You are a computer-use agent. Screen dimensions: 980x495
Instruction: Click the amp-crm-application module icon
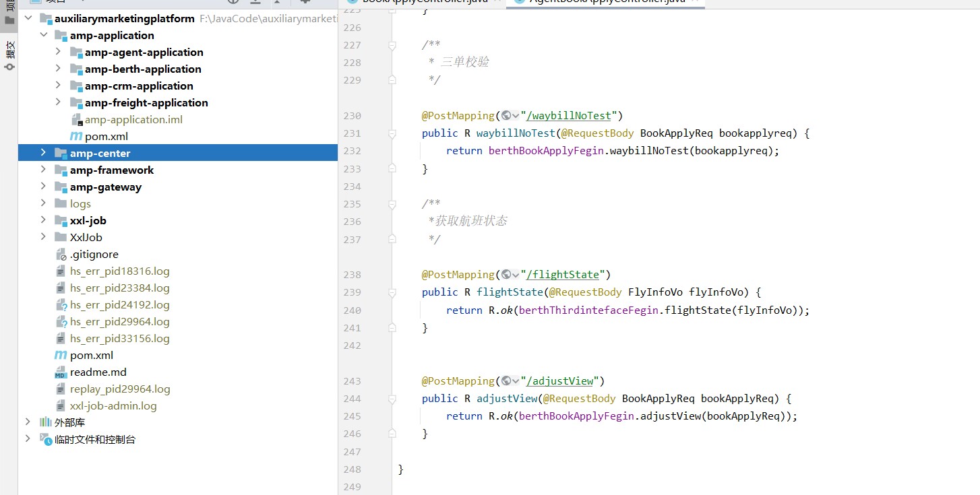75,86
